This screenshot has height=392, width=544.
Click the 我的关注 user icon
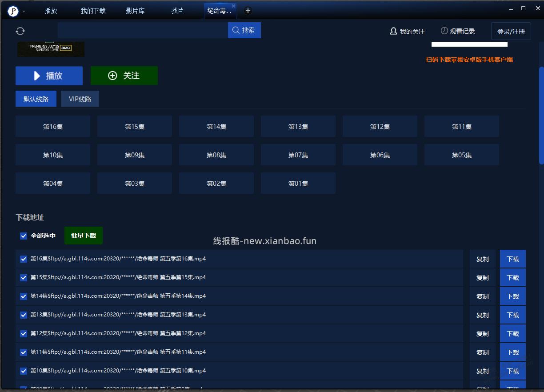point(393,31)
